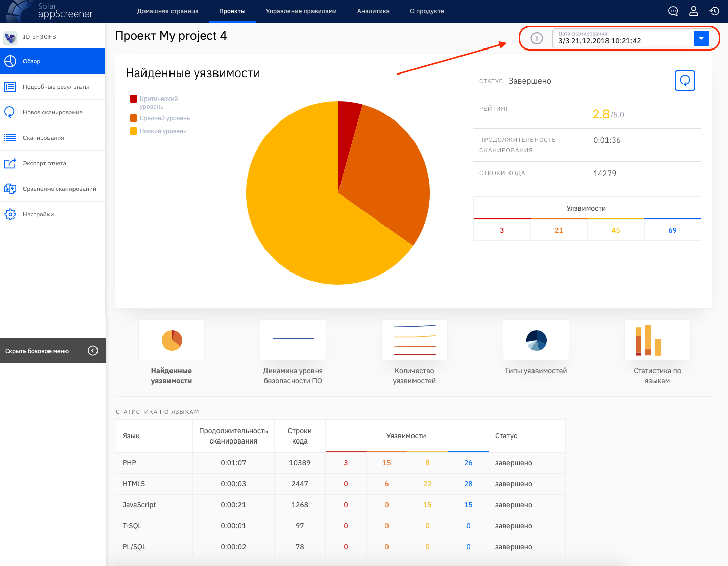Open the Дата сканирования field
Image resolution: width=728 pixels, height=566 pixels.
[631, 38]
